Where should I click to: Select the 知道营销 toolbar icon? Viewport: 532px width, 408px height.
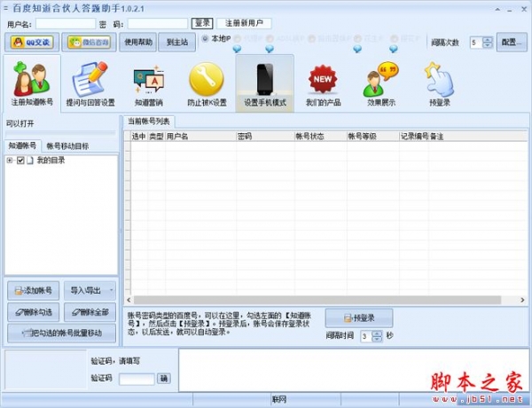pyautogui.click(x=149, y=83)
